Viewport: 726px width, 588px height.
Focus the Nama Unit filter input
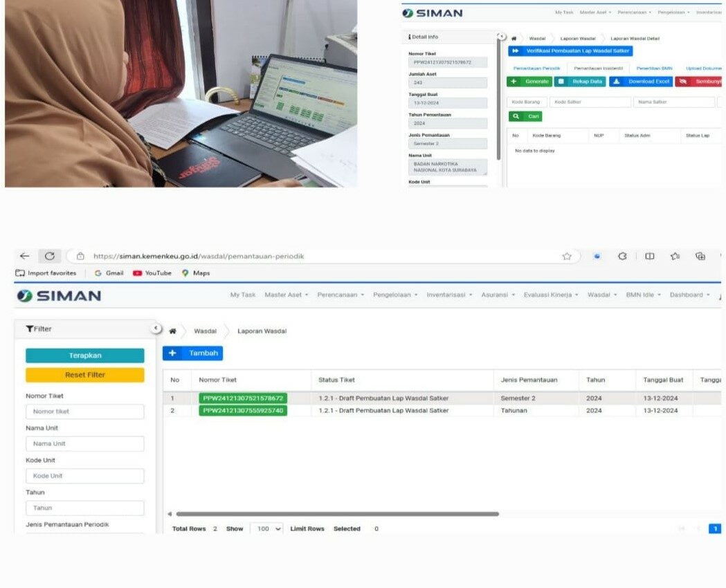pos(84,443)
